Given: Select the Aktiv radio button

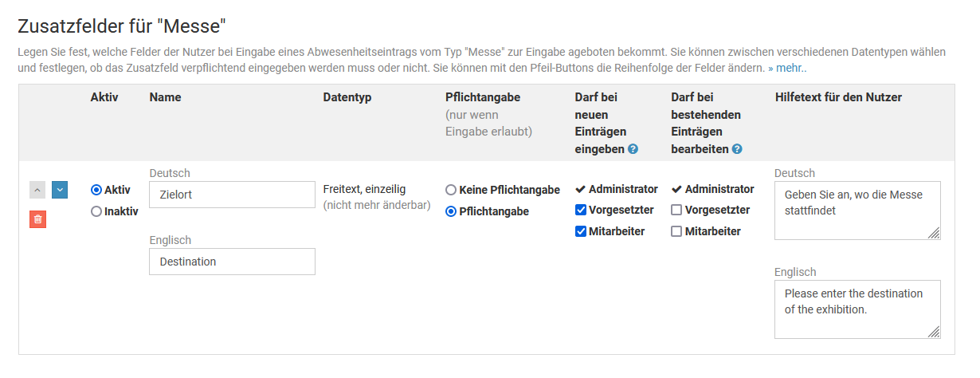Looking at the screenshot, I should coord(96,190).
